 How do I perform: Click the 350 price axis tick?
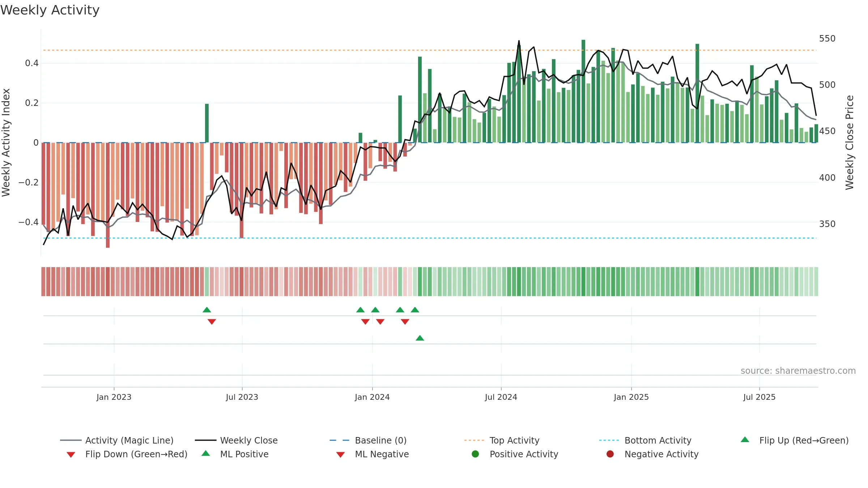827,224
